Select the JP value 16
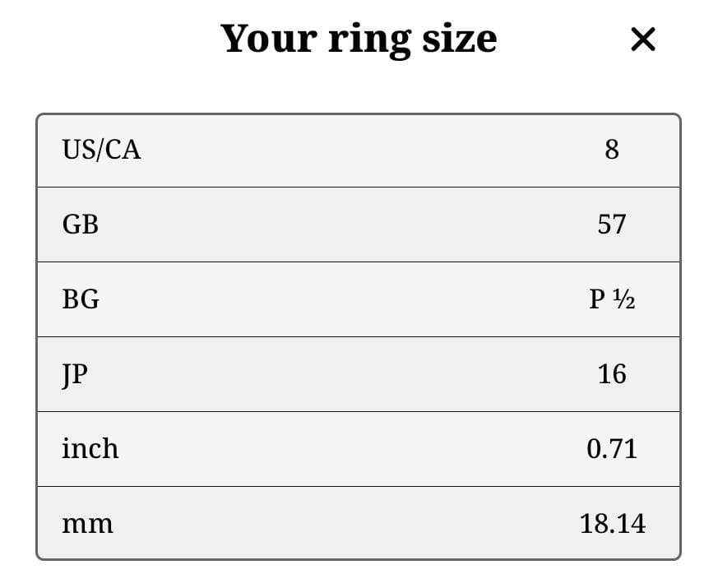Image resolution: width=718 pixels, height=588 pixels. (613, 373)
